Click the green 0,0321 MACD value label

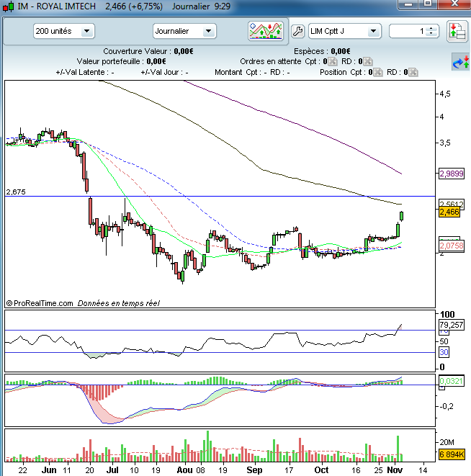pyautogui.click(x=452, y=381)
